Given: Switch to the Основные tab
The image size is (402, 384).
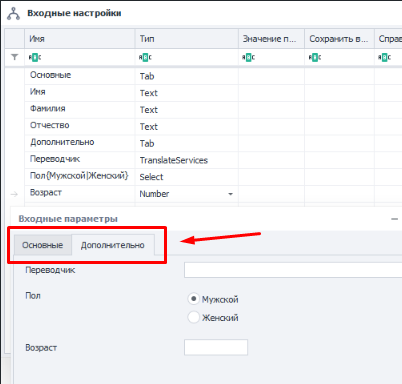Looking at the screenshot, I should (x=43, y=245).
